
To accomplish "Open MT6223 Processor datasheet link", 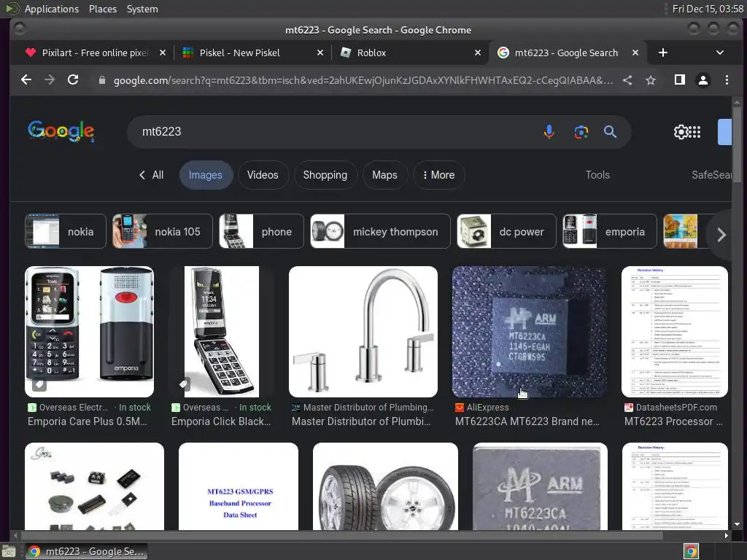I will [x=673, y=421].
